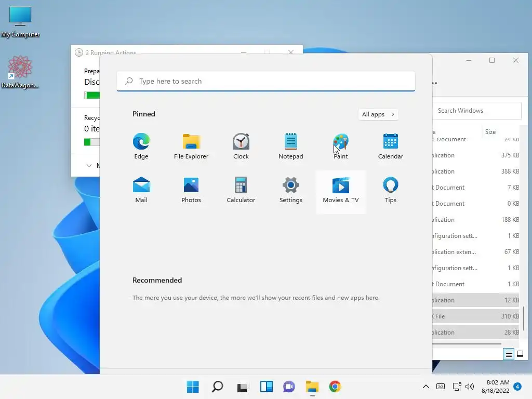Launch Google Chrome from the taskbar
The image size is (532, 399).
click(335, 387)
